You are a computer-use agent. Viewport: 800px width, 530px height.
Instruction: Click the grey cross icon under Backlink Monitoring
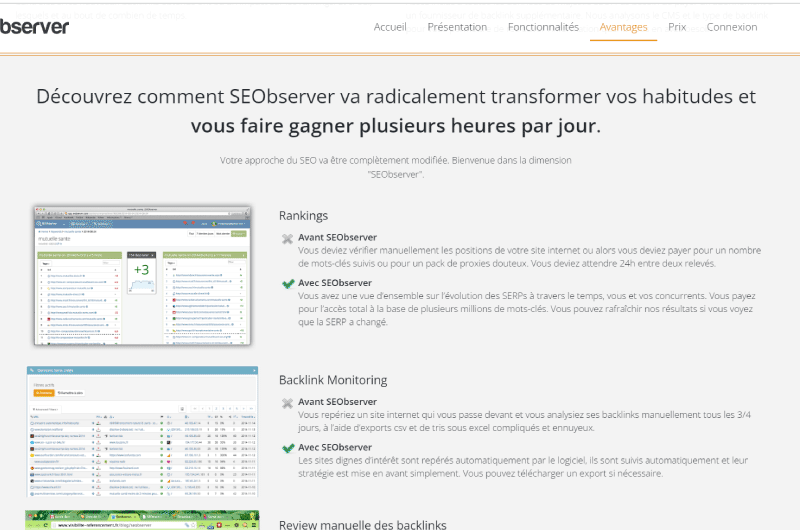(288, 403)
